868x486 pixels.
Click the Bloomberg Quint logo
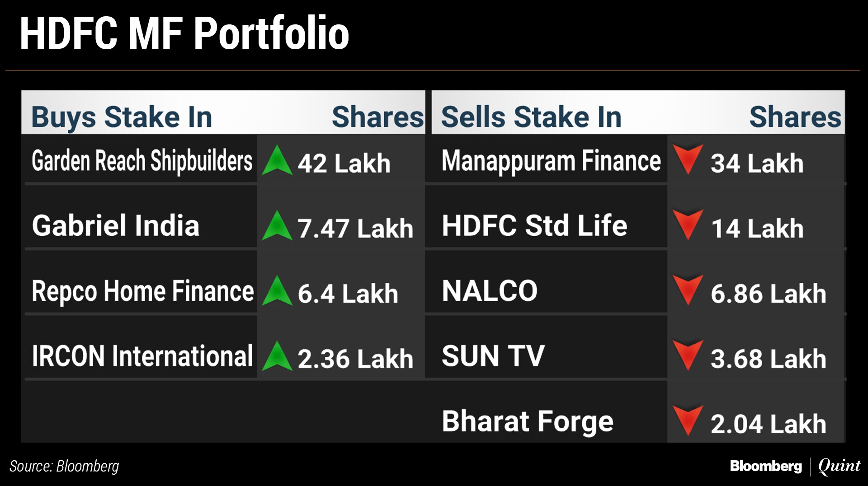(795, 466)
